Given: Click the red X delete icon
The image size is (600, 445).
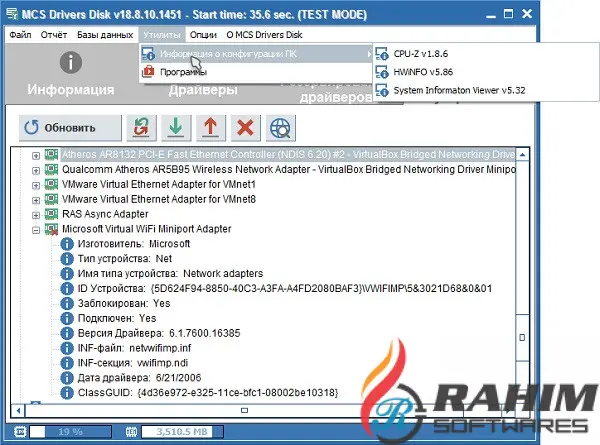Looking at the screenshot, I should 246,128.
